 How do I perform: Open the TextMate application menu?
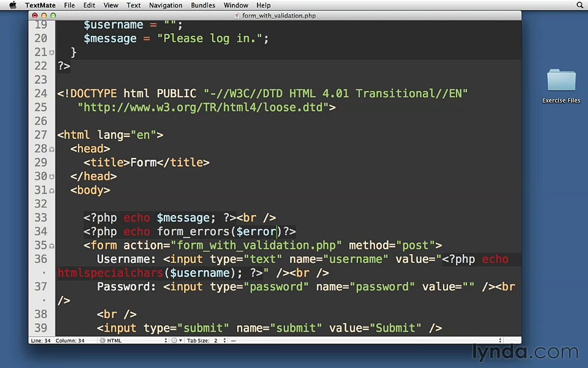(40, 5)
